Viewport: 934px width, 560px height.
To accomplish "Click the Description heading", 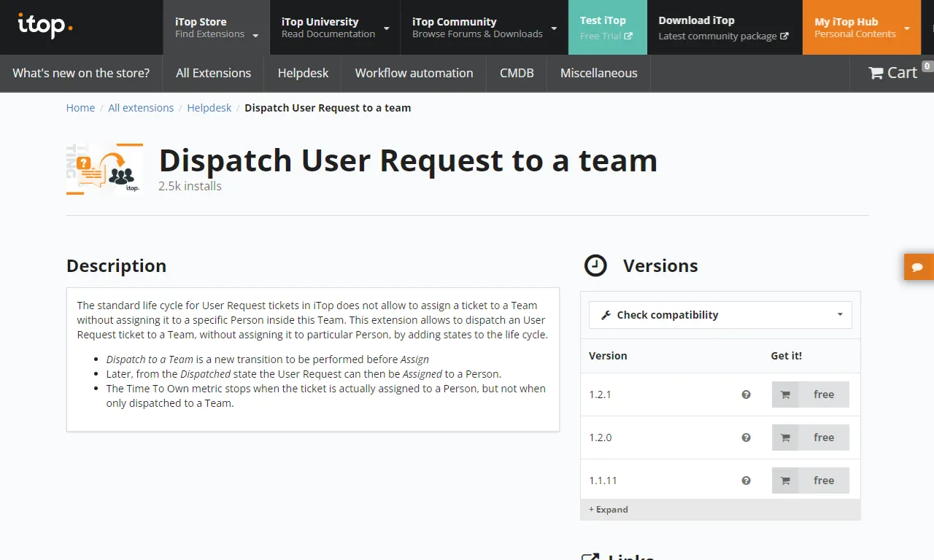I will pyautogui.click(x=116, y=266).
